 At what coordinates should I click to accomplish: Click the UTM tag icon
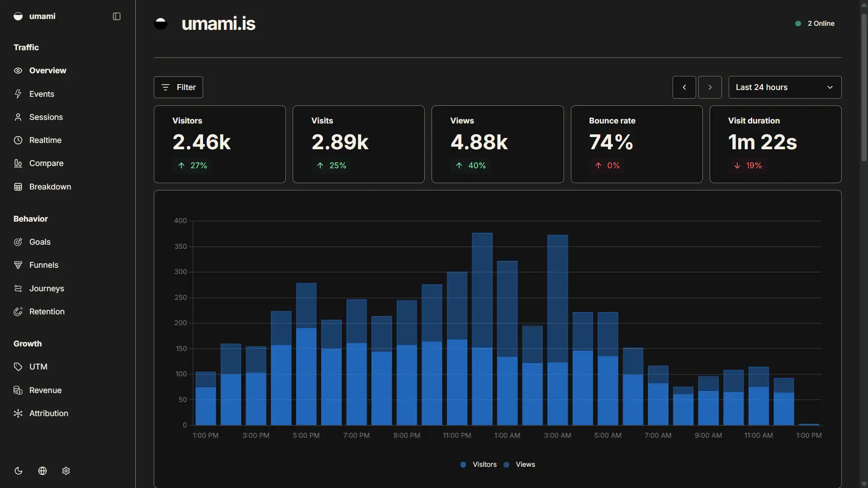(18, 367)
